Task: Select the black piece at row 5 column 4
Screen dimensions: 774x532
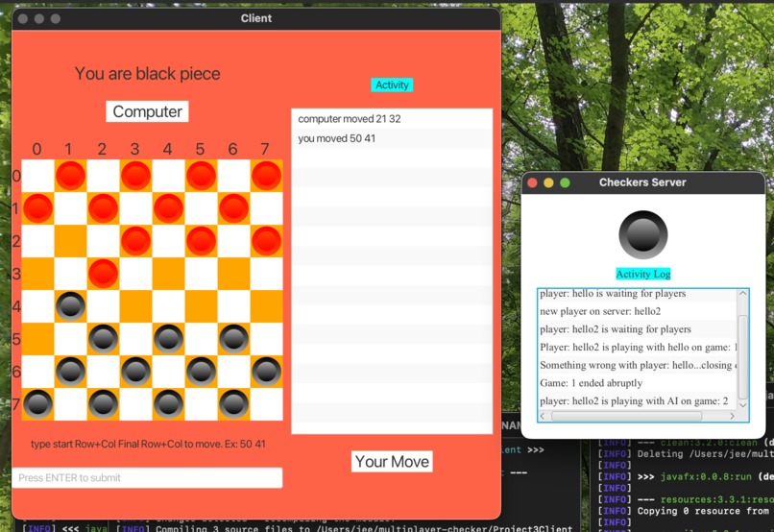Action: (168, 339)
